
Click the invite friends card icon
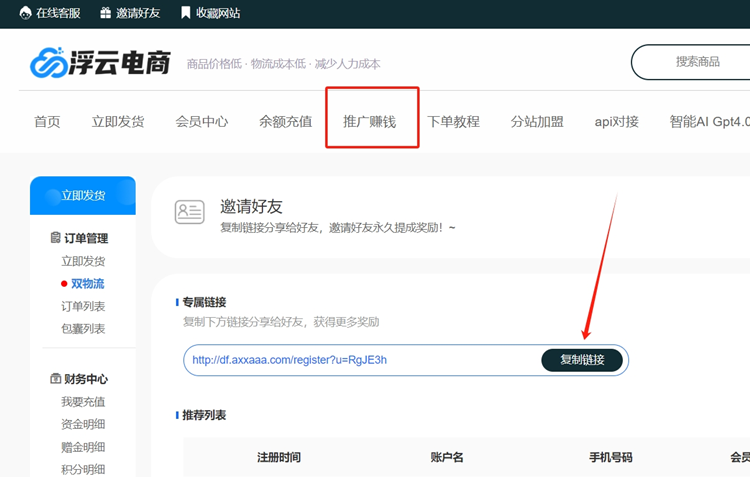[190, 211]
